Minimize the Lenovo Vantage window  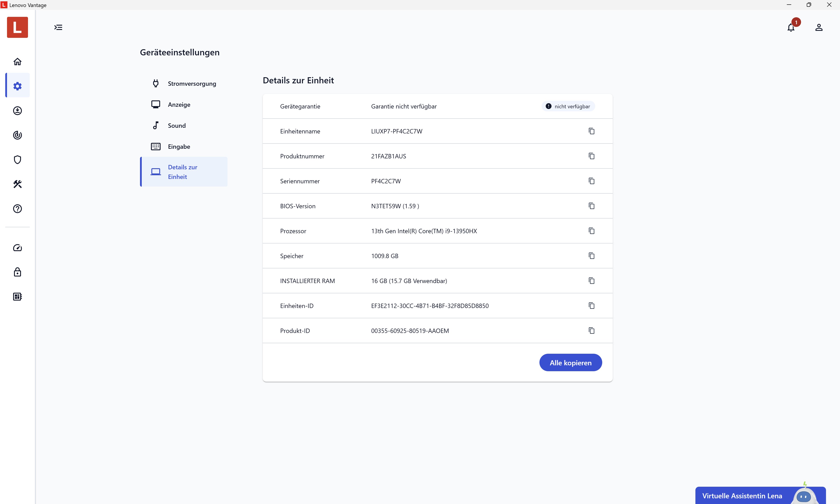pyautogui.click(x=789, y=5)
